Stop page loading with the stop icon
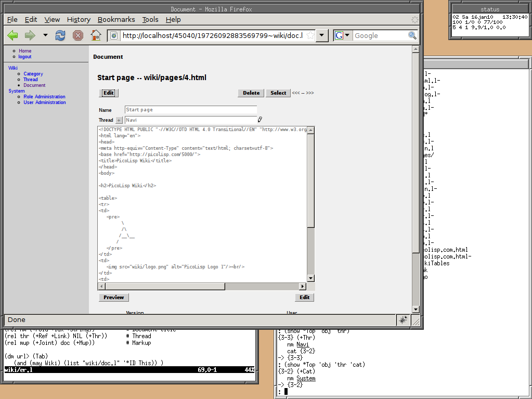 point(77,35)
